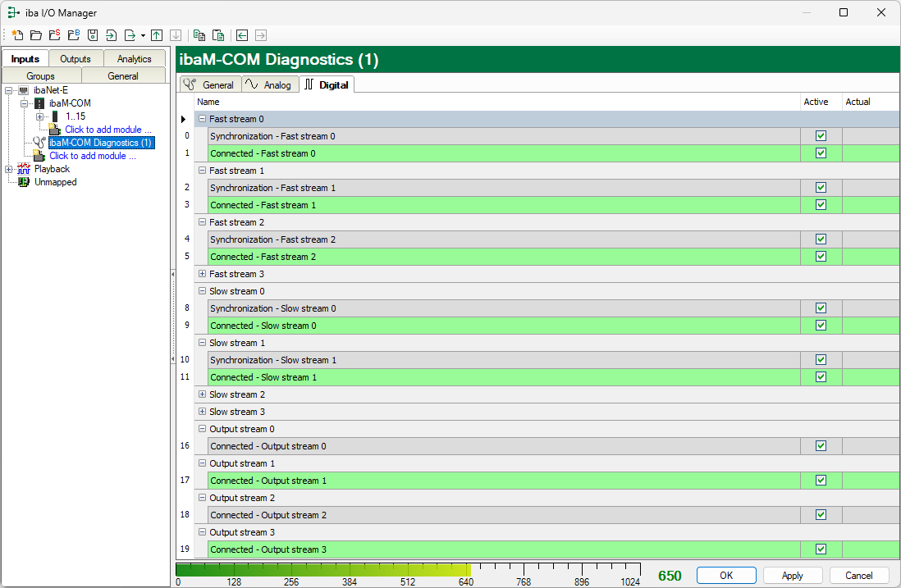This screenshot has height=588, width=901.
Task: Toggle Active for Connected - Output stream 2
Action: [x=821, y=515]
